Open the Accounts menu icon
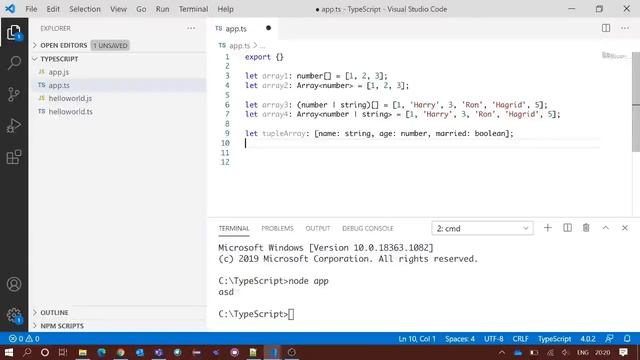 click(14, 284)
